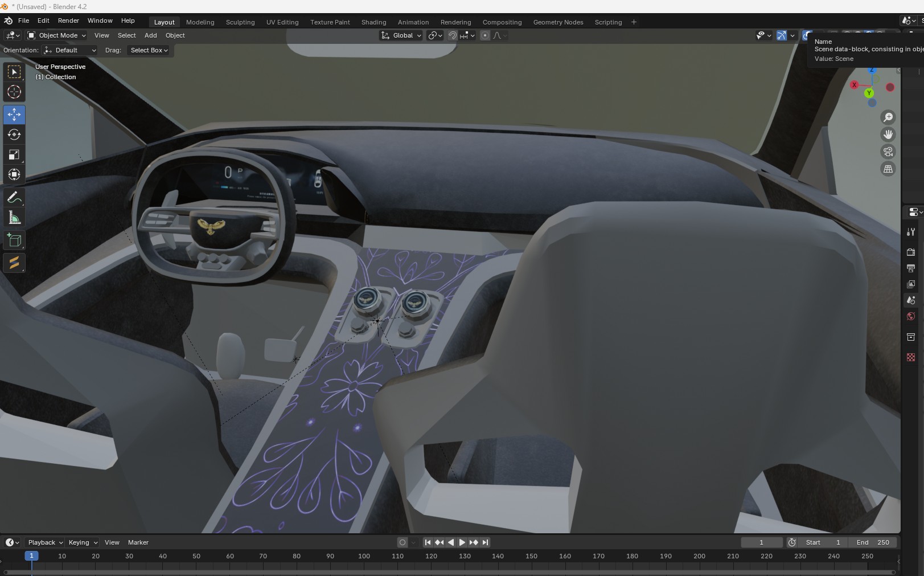Activate the Scale tool
This screenshot has width=924, height=576.
pos(14,154)
